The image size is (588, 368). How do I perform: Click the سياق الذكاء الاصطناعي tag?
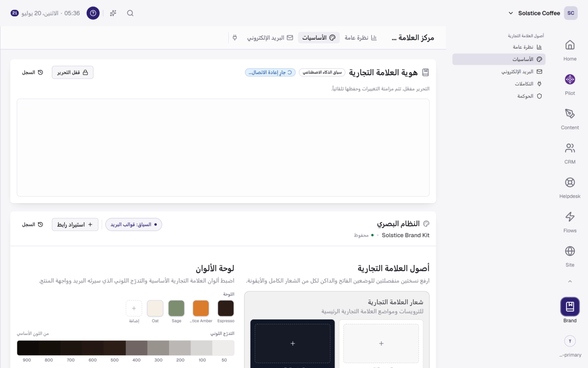pos(322,73)
